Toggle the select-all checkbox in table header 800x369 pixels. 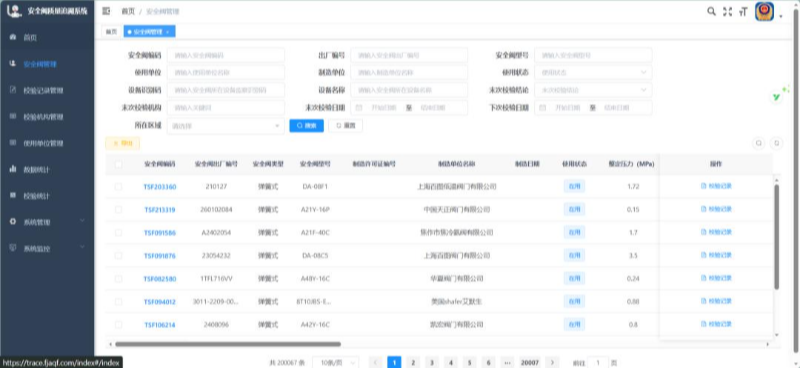[x=118, y=164]
